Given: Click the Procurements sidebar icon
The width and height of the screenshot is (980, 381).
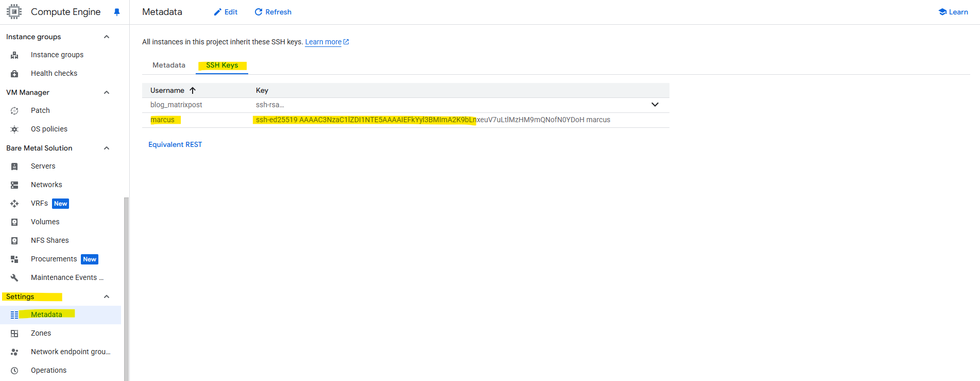Looking at the screenshot, I should pos(14,259).
